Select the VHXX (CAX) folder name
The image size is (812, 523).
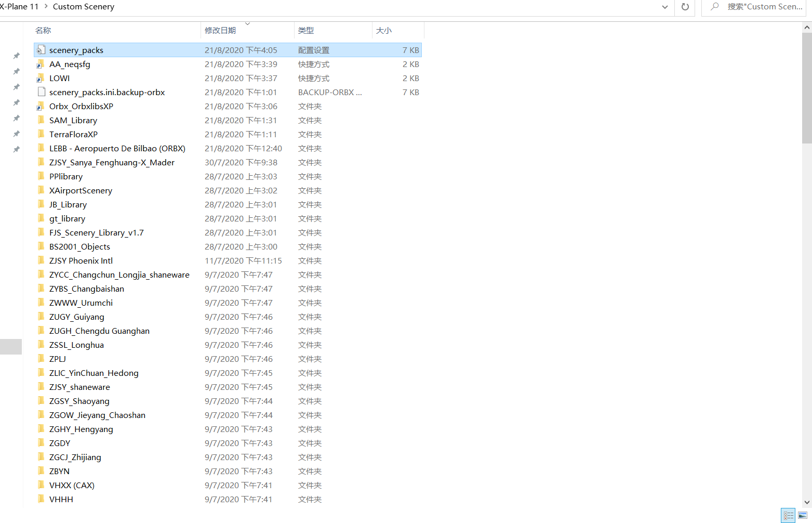point(72,485)
